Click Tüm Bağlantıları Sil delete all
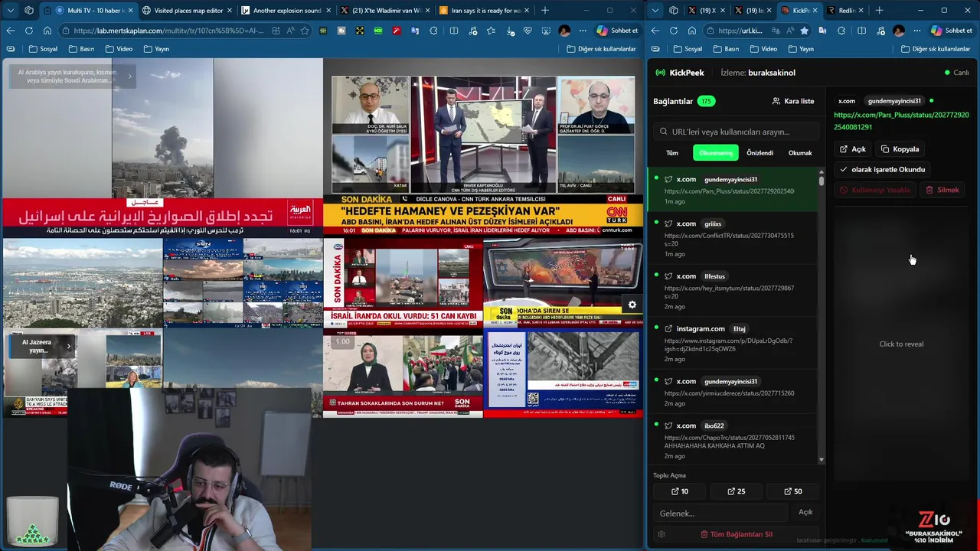 coord(736,534)
